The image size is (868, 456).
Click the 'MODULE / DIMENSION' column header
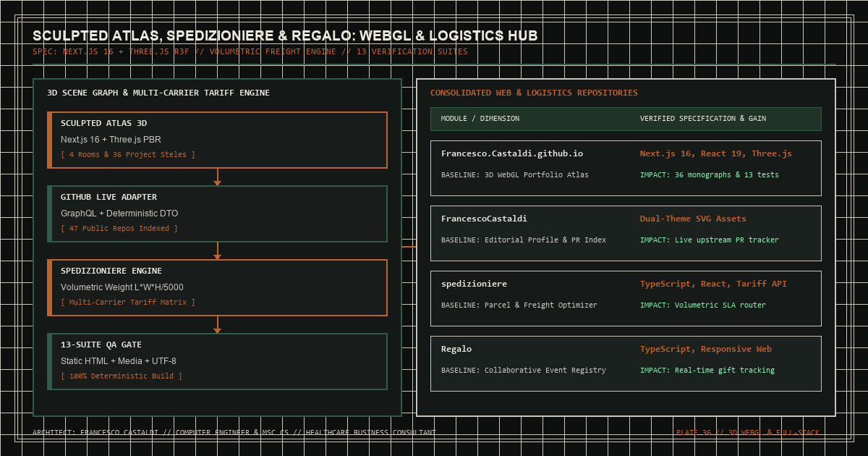(x=480, y=119)
